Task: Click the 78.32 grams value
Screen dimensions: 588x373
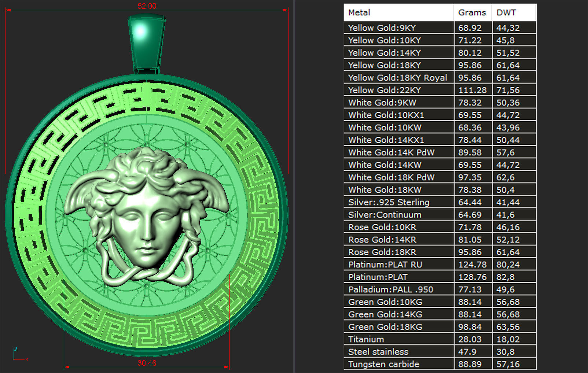Action: [470, 103]
